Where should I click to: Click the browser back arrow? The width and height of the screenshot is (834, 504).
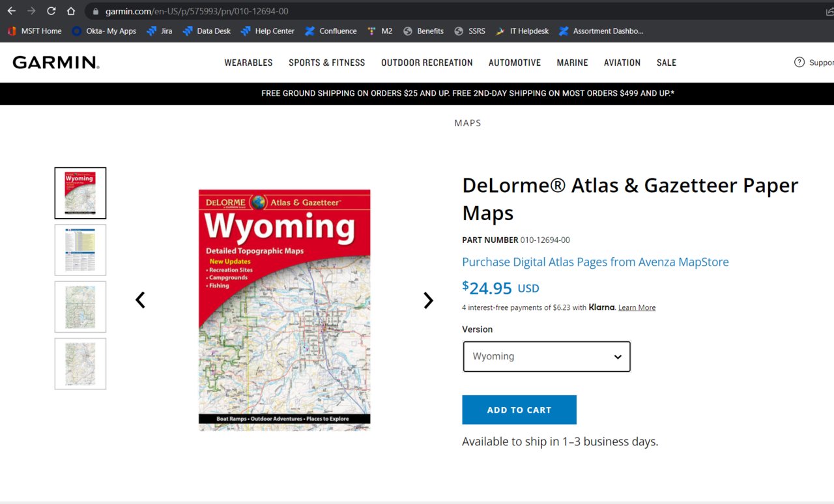[12, 11]
